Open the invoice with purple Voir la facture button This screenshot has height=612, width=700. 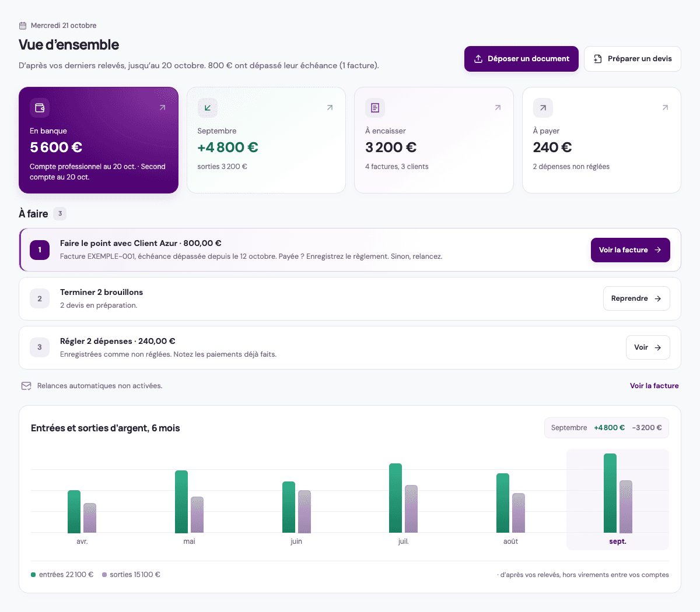tap(631, 250)
